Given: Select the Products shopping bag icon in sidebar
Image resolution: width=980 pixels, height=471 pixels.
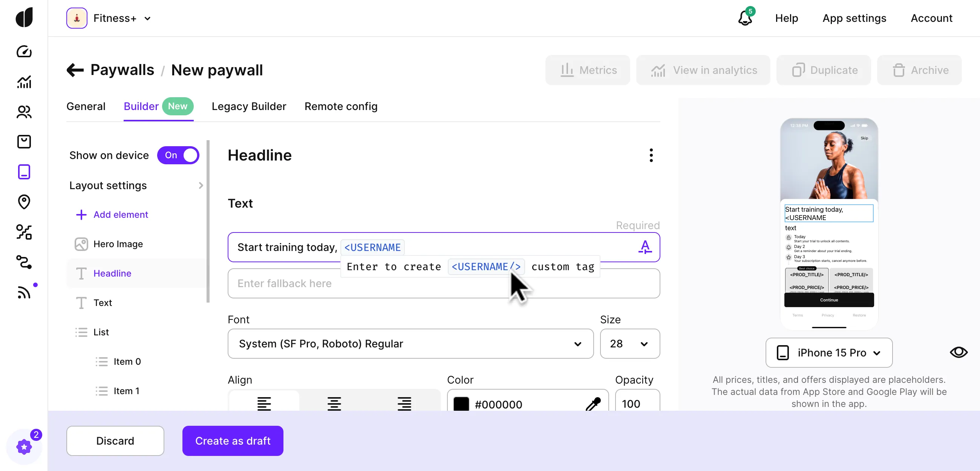Looking at the screenshot, I should click(x=24, y=142).
